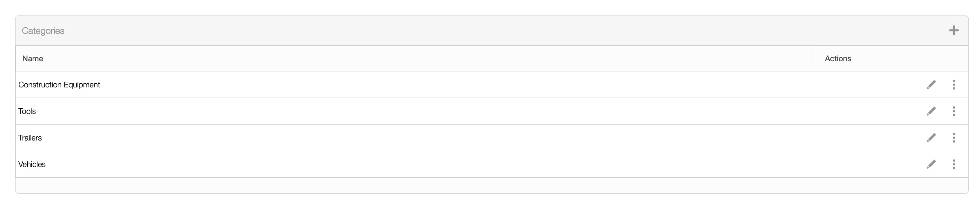The height and width of the screenshot is (205, 980).
Task: Click the empty footer row of table
Action: click(x=489, y=185)
